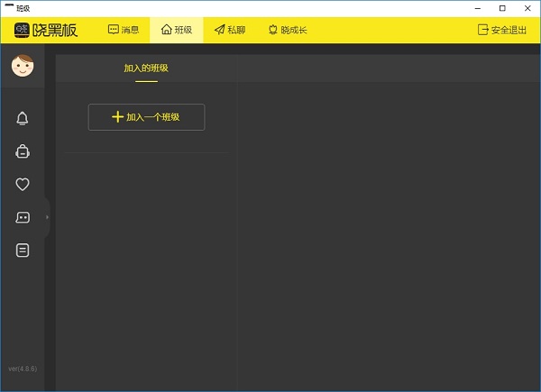This screenshot has height=392, width=541.
Task: Select the heart icon in sidebar
Action: (23, 184)
